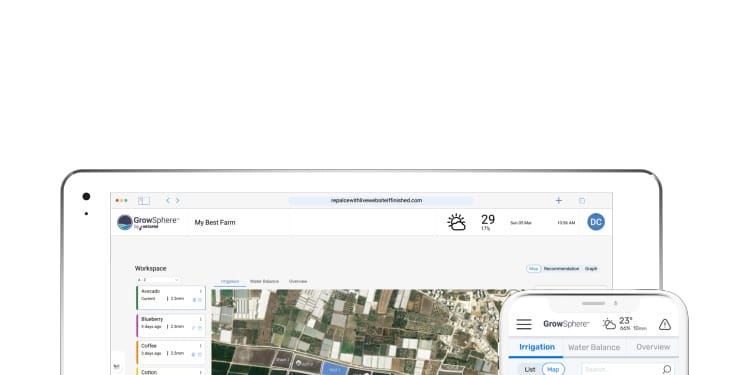The height and width of the screenshot is (375, 749).
Task: Click the temperature value 29 on tablet
Action: click(488, 220)
